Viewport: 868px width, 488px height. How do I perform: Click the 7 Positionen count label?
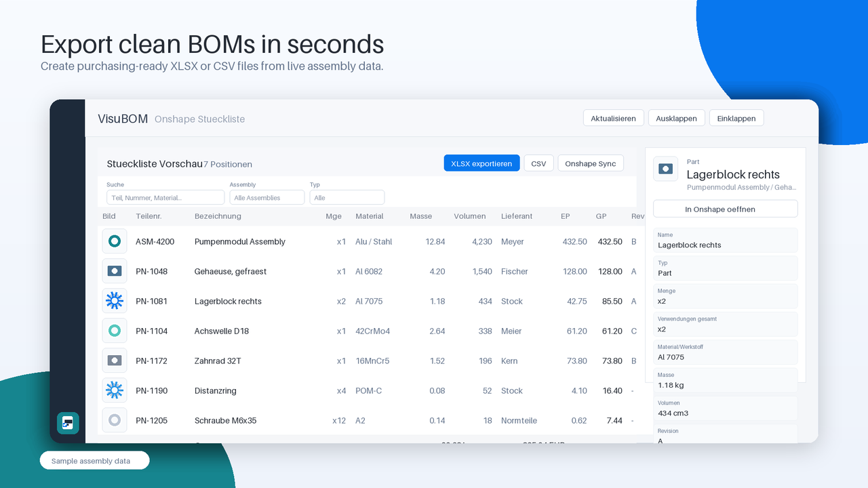[x=228, y=164]
